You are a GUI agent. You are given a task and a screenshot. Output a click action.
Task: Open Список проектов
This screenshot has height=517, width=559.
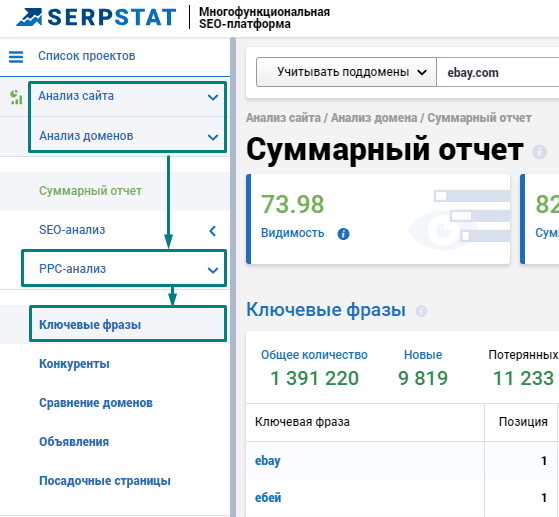[87, 56]
